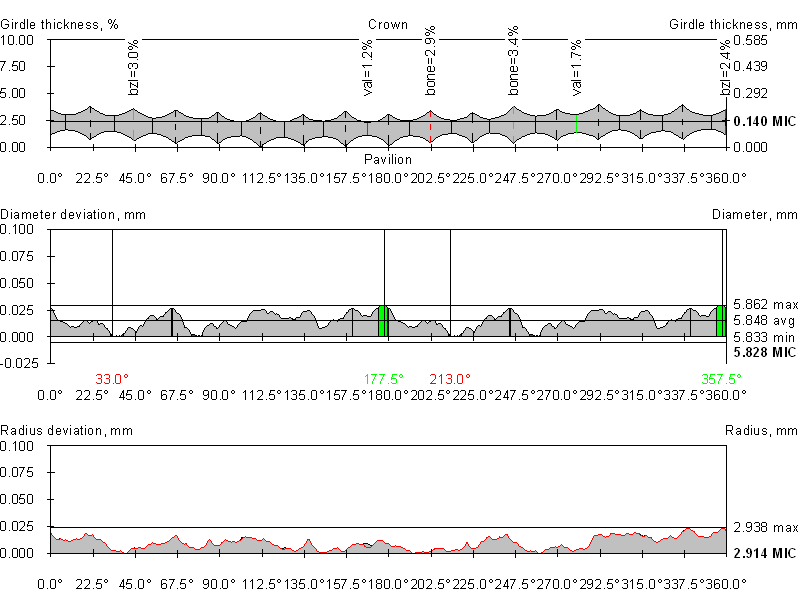Screen dimensions: 800x609
Task: Click the green 357.5° angle label
Action: (722, 379)
